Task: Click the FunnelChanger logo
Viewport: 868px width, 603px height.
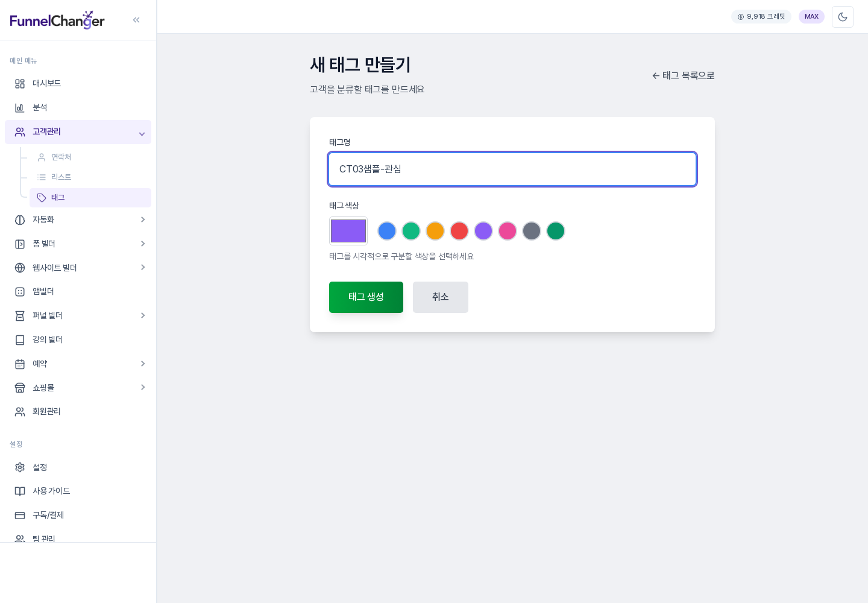Action: (57, 20)
